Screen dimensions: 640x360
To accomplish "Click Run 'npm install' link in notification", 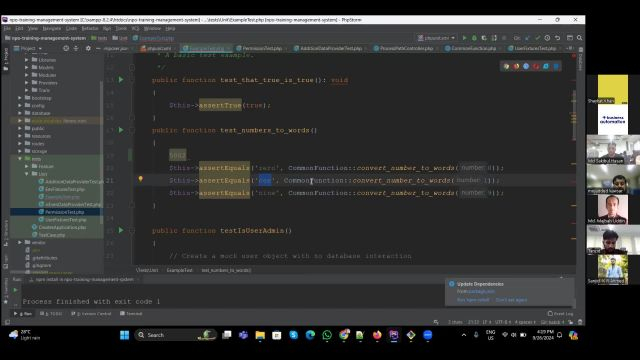I will [x=473, y=300].
